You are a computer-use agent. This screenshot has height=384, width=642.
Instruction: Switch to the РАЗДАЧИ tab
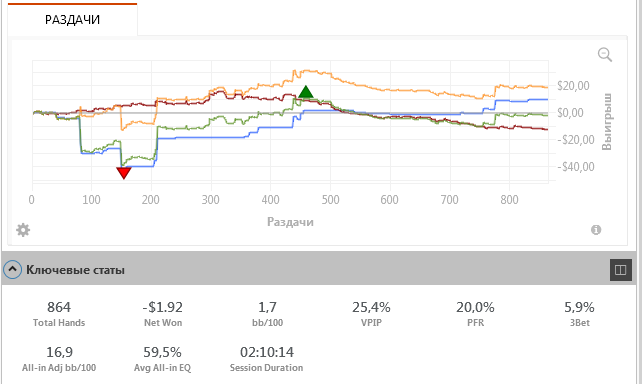coord(72,20)
